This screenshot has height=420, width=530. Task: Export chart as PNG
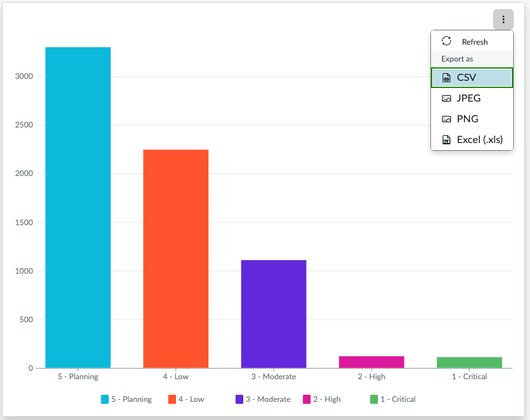pyautogui.click(x=472, y=119)
